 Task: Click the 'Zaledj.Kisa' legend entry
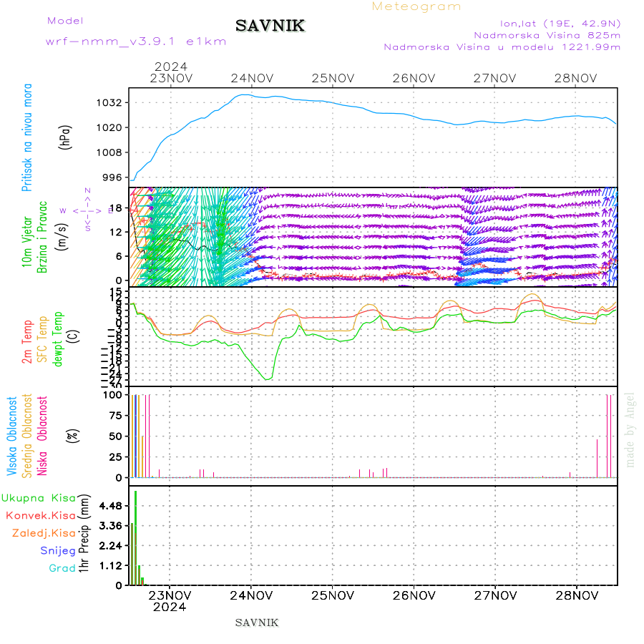click(x=44, y=534)
